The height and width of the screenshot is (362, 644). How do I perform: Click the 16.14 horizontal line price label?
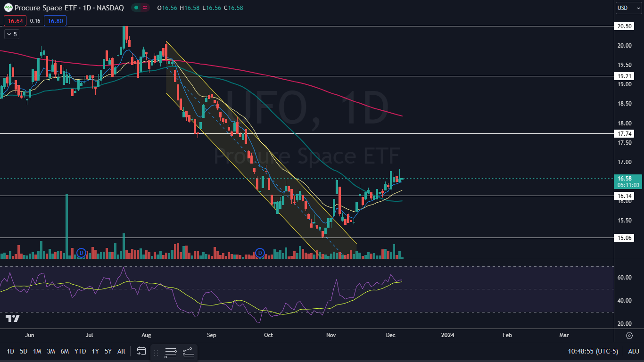click(624, 196)
